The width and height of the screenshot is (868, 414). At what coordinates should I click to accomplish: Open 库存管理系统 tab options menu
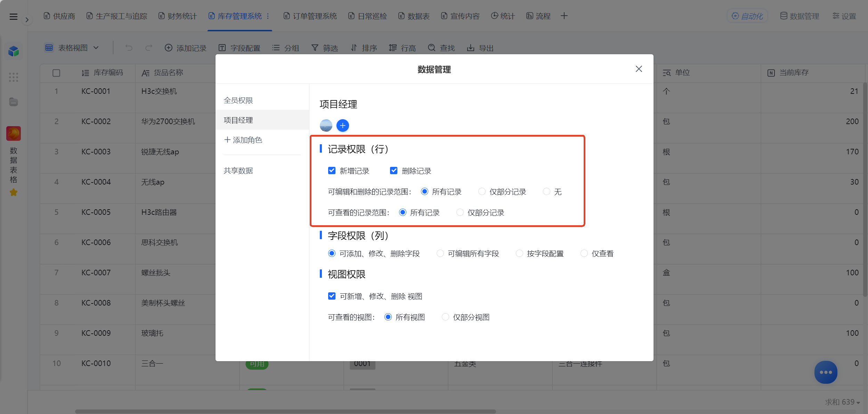click(x=268, y=16)
